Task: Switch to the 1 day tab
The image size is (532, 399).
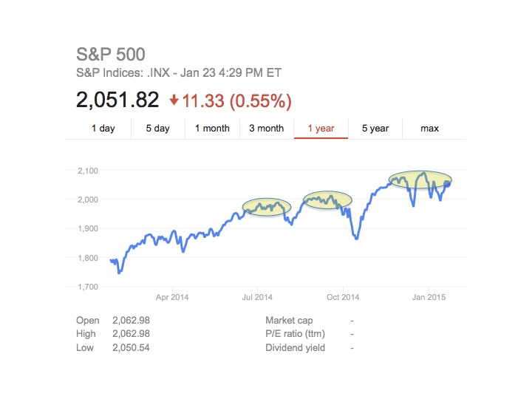Action: [x=103, y=129]
